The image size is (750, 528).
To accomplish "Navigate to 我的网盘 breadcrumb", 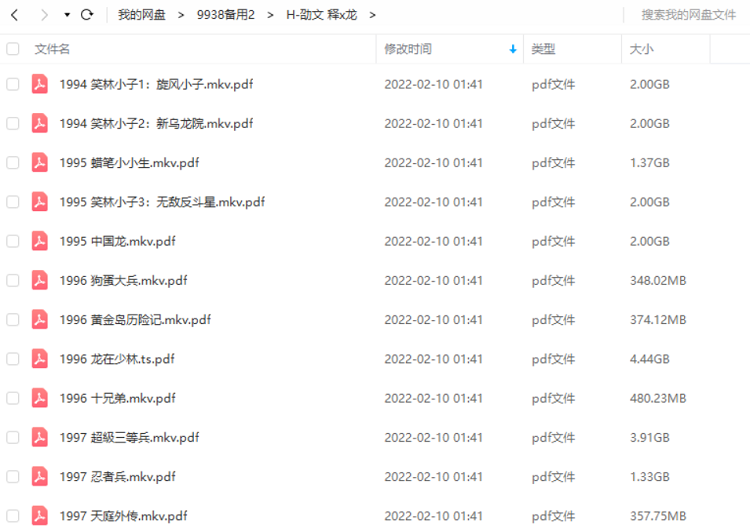I will 142,15.
